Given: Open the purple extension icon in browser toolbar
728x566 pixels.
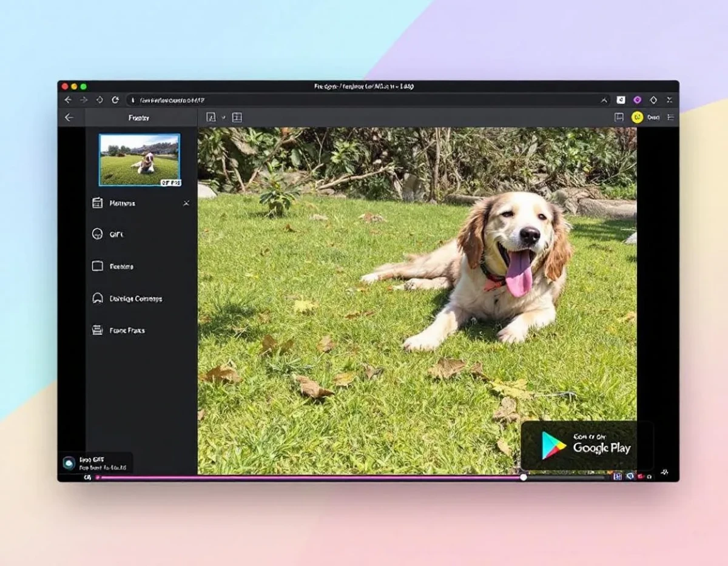Looking at the screenshot, I should (x=637, y=99).
